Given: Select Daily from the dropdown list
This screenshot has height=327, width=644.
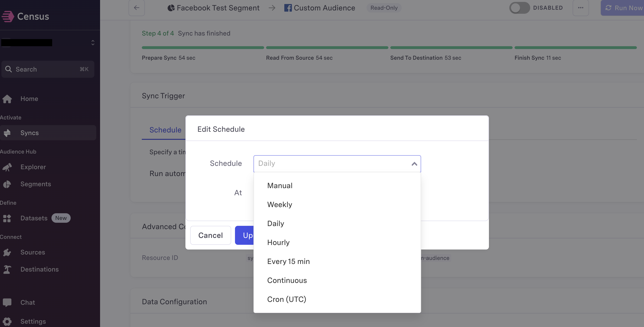Looking at the screenshot, I should pyautogui.click(x=337, y=224).
